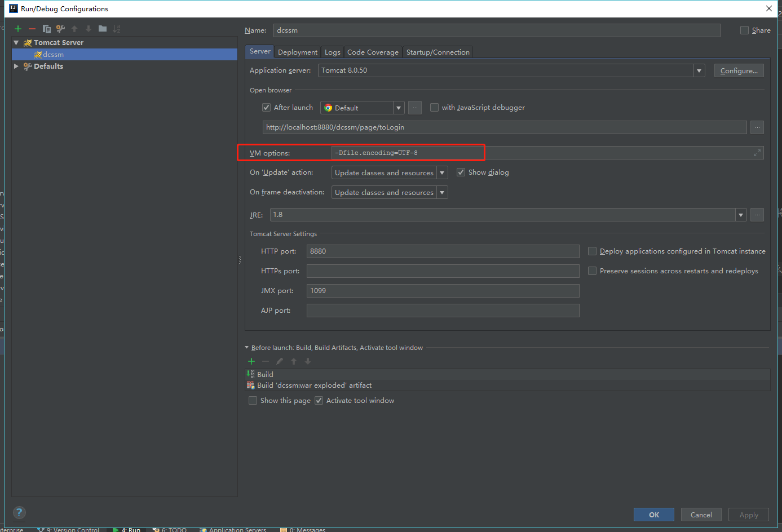This screenshot has height=532, width=782.
Task: Collapse the Tomcat Server tree node
Action: coord(16,43)
